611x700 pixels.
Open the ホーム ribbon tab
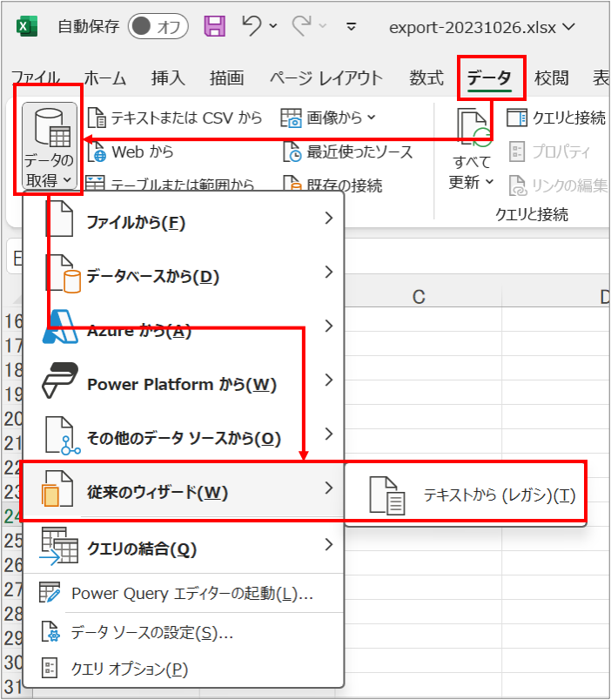[x=105, y=78]
